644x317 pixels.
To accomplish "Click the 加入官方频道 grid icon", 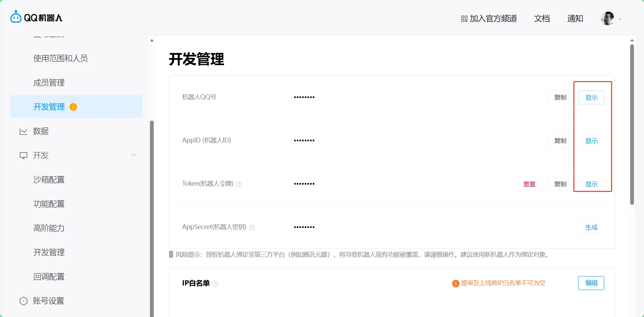I will [464, 19].
